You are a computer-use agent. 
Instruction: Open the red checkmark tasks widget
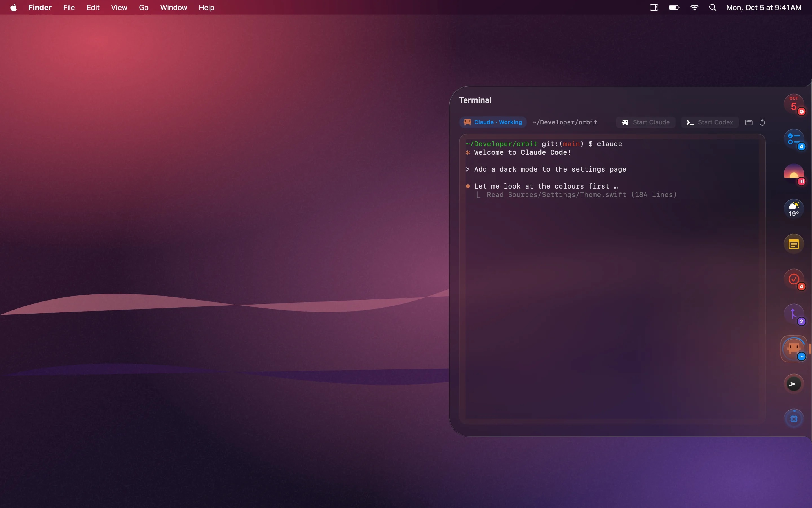794,279
